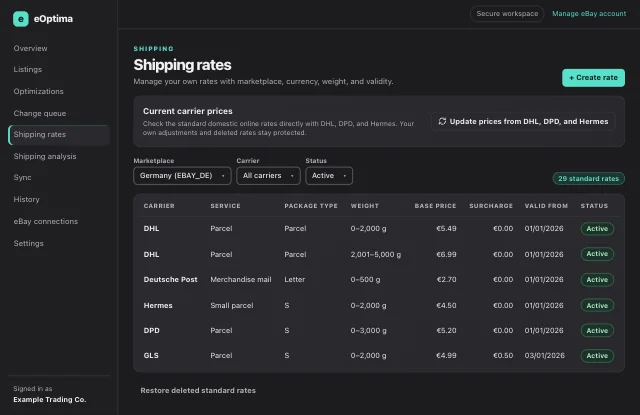Open the Status filter dropdown
Image resolution: width=640 pixels, height=415 pixels.
pos(329,176)
